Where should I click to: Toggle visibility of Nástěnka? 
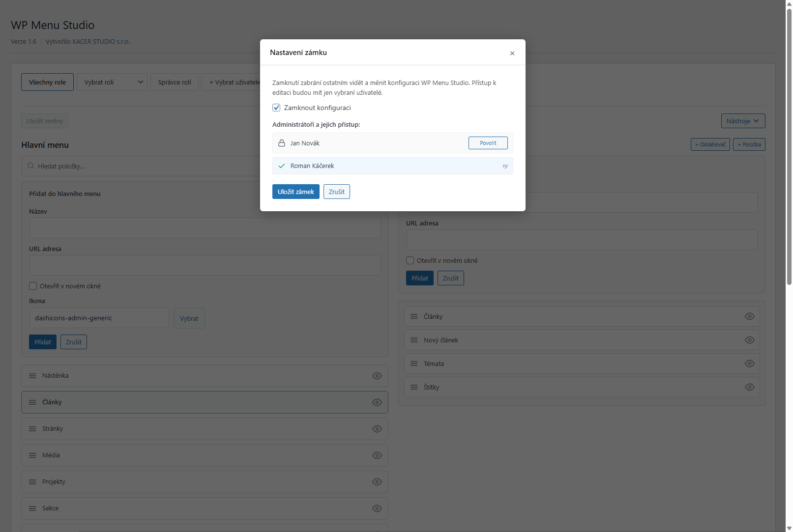pos(377,376)
